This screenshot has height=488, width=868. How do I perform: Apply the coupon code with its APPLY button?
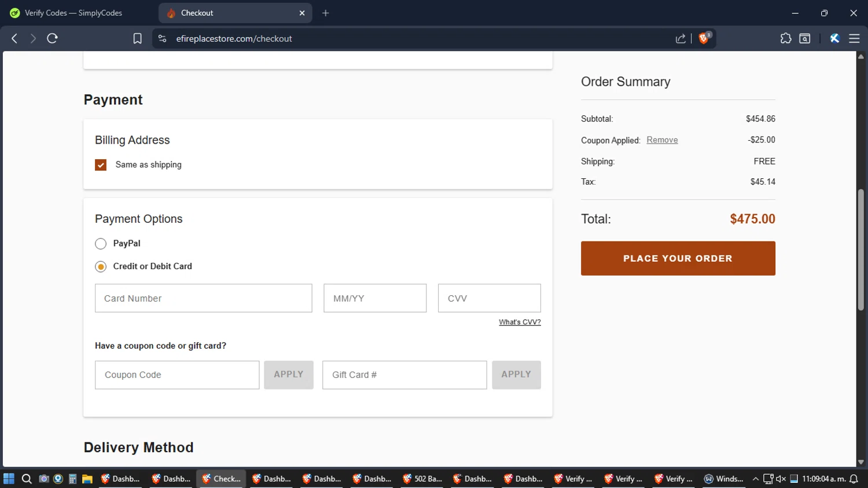(x=289, y=375)
